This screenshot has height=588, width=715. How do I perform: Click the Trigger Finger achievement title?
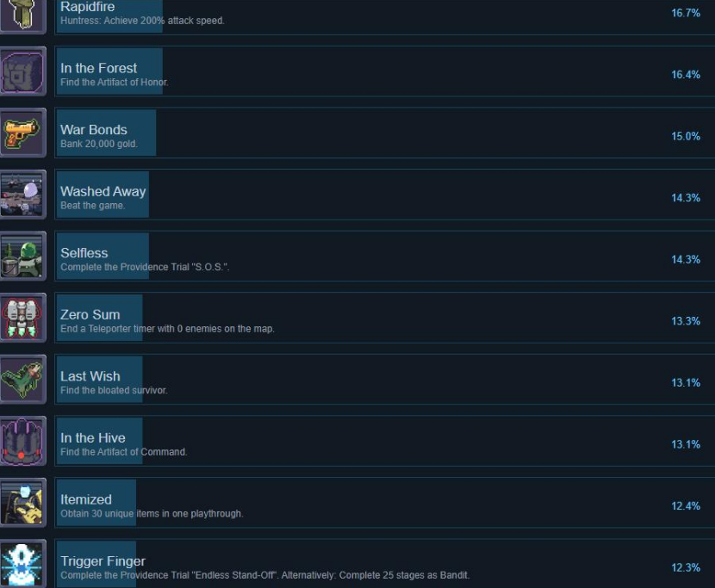[x=103, y=560]
